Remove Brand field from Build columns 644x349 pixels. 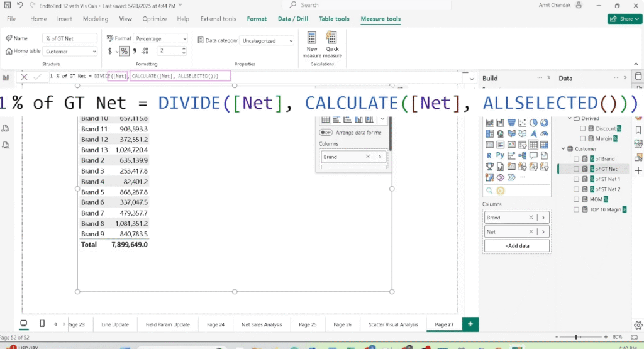tap(531, 218)
